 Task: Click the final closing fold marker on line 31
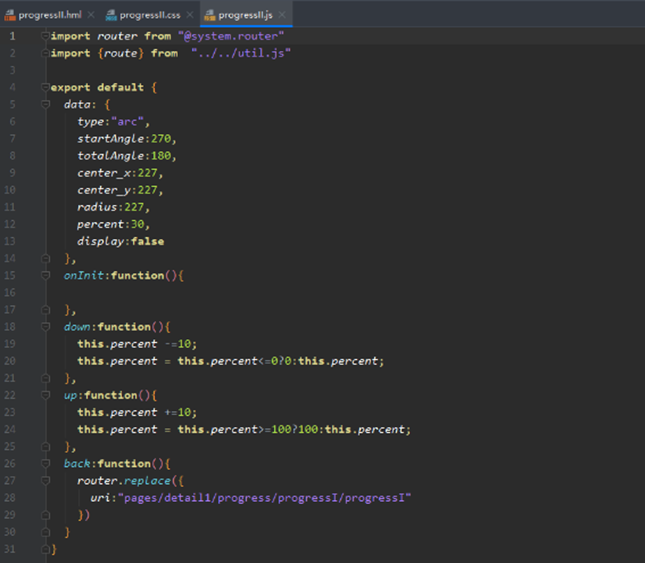[45, 549]
